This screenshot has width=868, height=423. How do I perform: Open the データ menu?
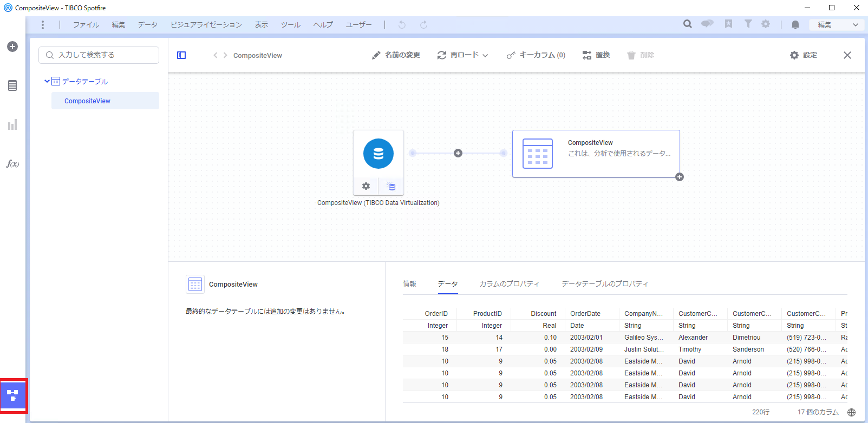coord(148,25)
